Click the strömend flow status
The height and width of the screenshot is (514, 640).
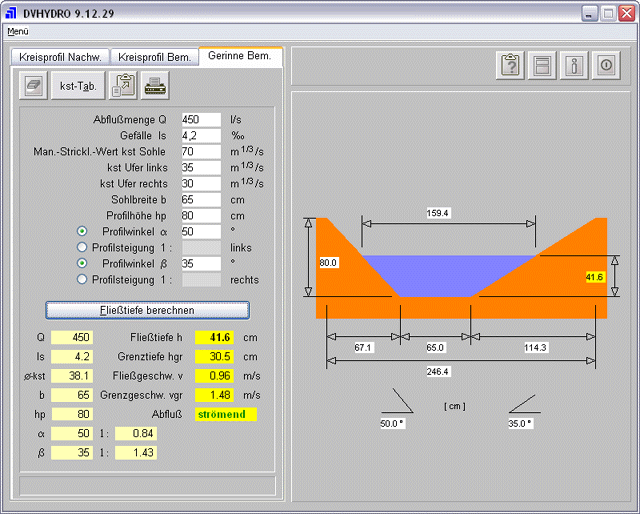point(226,414)
